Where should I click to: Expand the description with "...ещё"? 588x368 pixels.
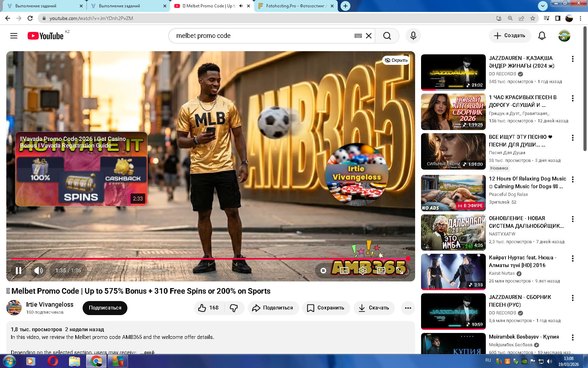(147, 352)
